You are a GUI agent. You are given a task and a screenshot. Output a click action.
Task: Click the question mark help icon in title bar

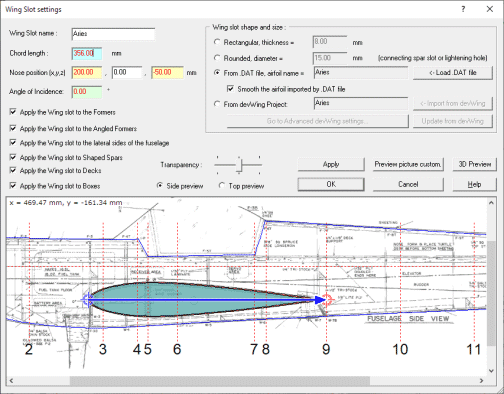coord(463,9)
